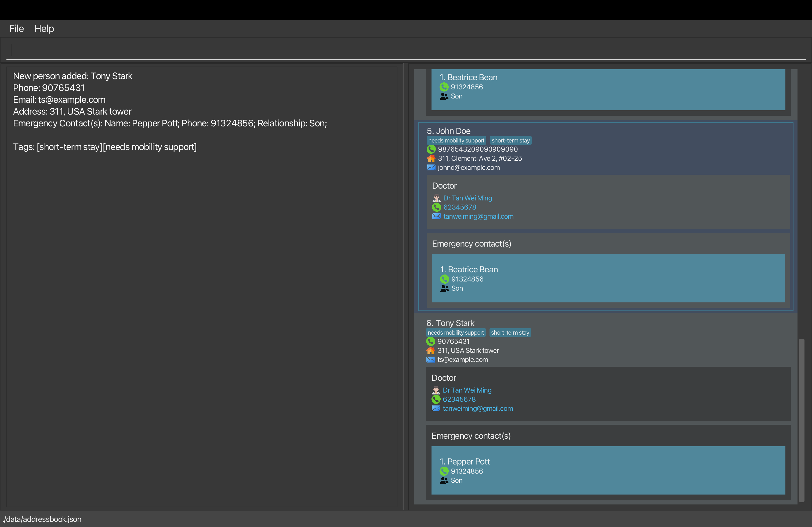This screenshot has width=812, height=527.
Task: Click doctor phone 62345678 in John Doe's card
Action: 459,207
